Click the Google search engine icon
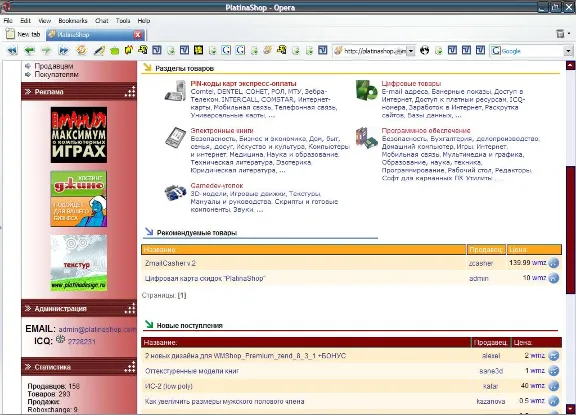The height and width of the screenshot is (415, 576). pyautogui.click(x=496, y=51)
